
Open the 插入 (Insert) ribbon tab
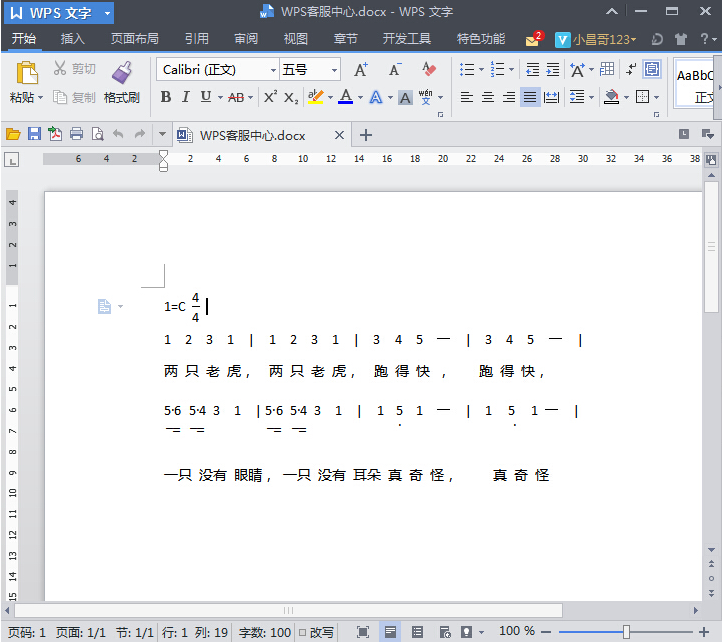point(73,39)
